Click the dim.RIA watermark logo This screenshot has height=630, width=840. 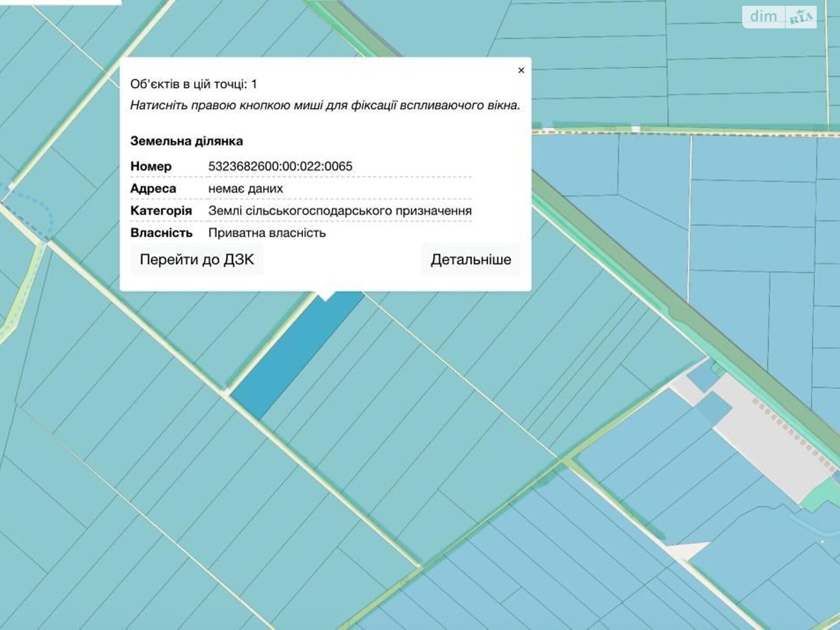[x=779, y=17]
